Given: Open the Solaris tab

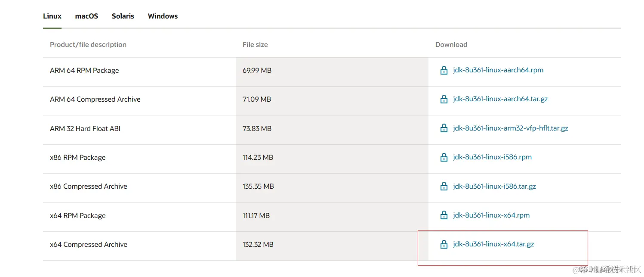Looking at the screenshot, I should coord(123,16).
